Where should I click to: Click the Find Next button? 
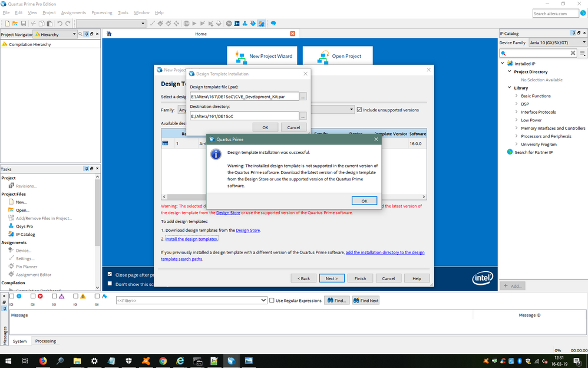[x=366, y=300]
